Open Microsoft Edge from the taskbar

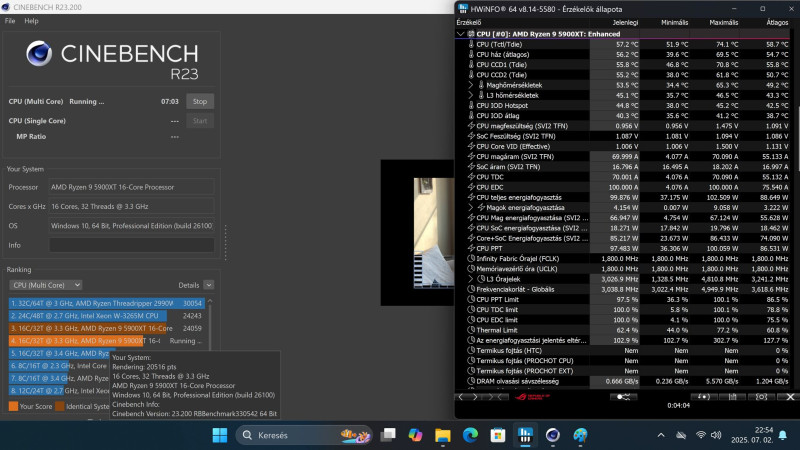point(470,435)
